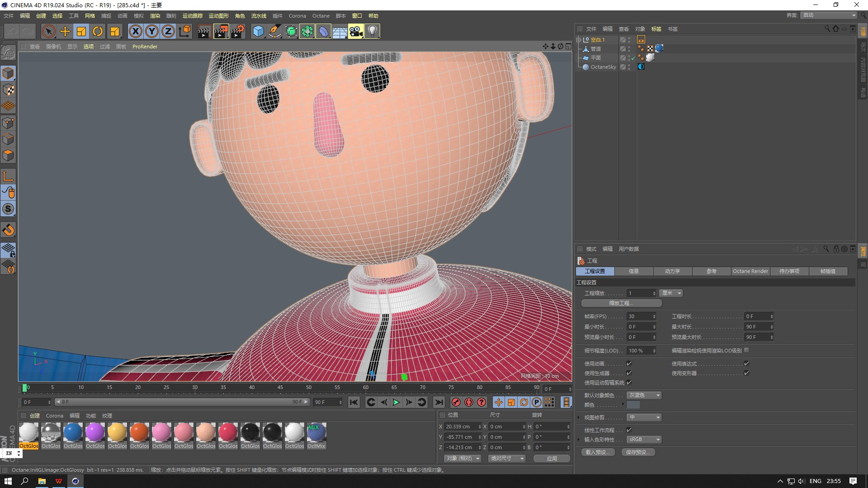
Task: Open the ProRender viewport menu
Action: click(x=145, y=47)
